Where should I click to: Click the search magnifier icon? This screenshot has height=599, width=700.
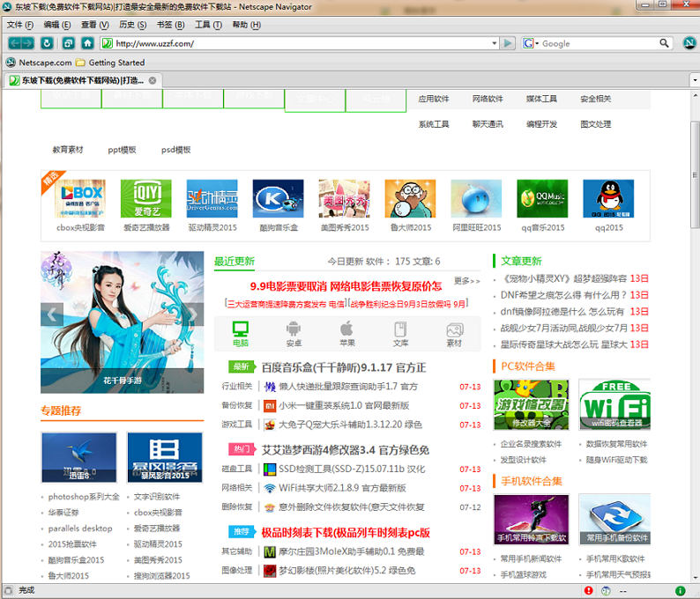[664, 43]
